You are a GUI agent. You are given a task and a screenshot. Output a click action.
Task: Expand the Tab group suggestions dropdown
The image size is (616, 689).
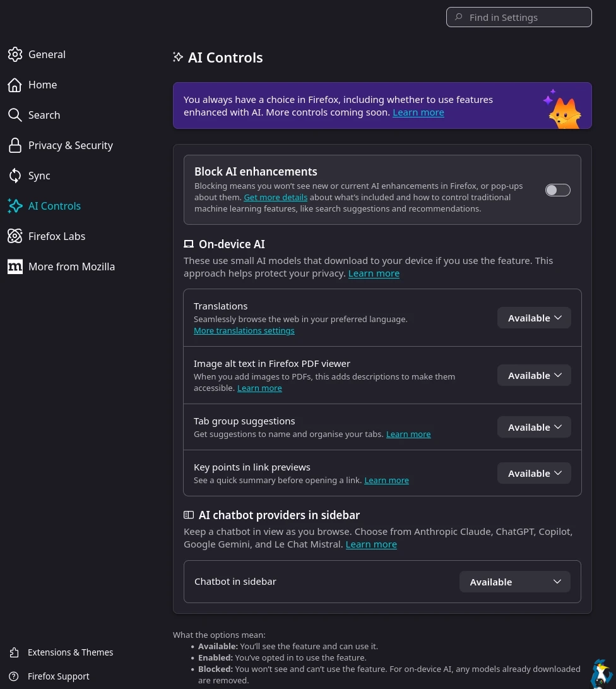[x=534, y=427]
